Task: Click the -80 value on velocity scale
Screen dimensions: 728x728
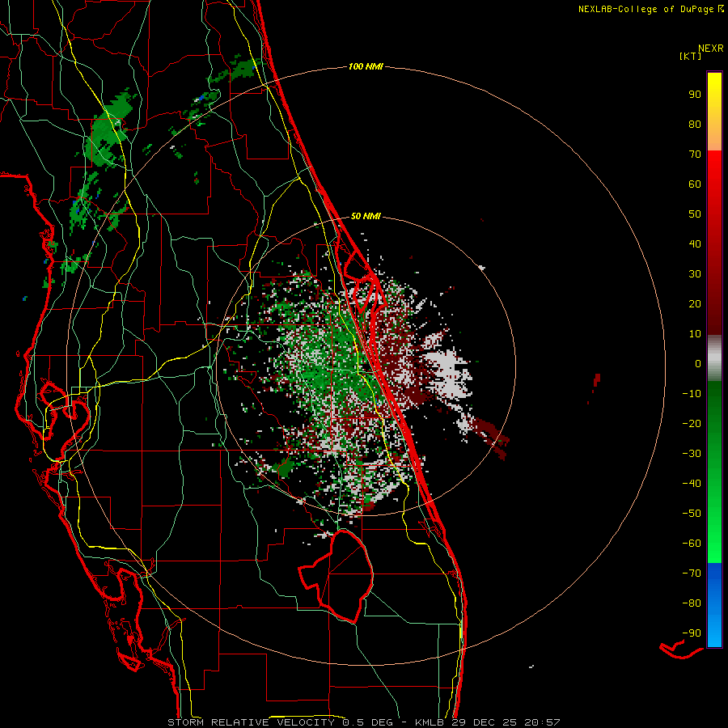Action: (692, 603)
